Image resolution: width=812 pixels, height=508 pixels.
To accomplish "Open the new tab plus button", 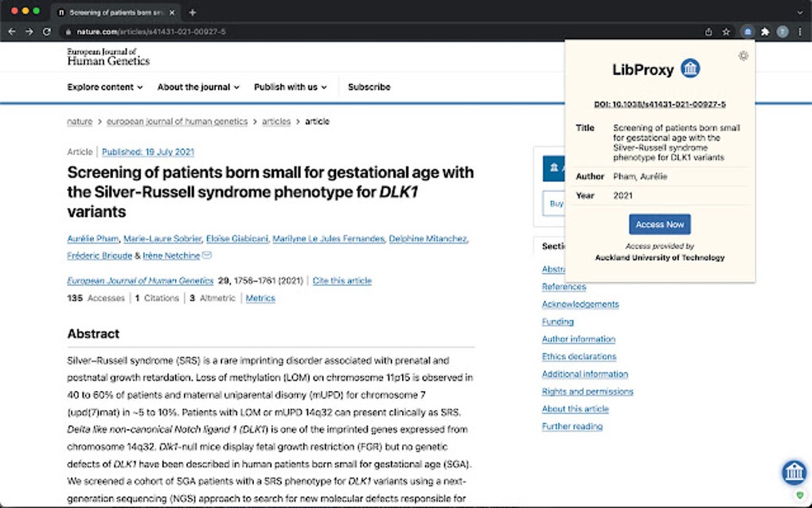I will (x=193, y=12).
